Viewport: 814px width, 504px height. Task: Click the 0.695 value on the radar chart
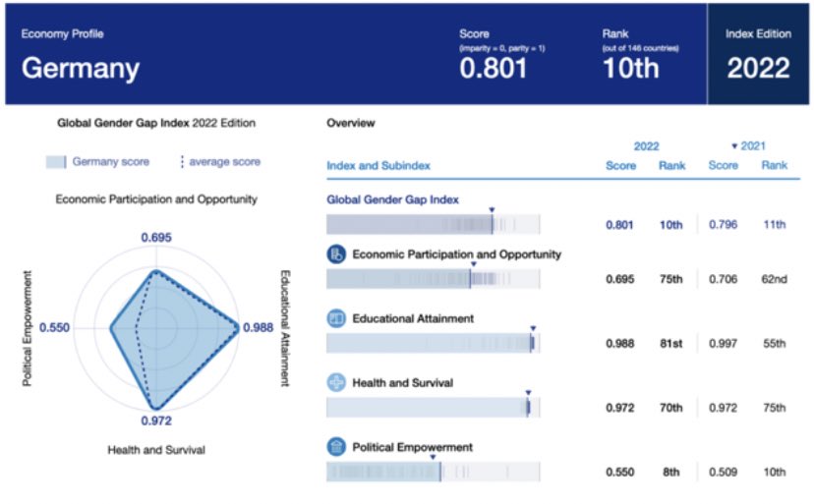(x=156, y=237)
